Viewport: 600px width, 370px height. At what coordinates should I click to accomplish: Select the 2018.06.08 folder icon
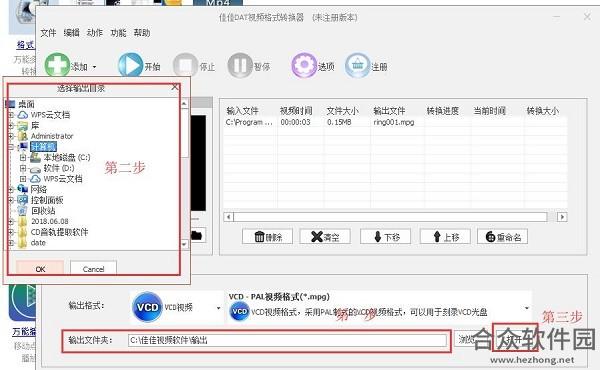[23, 222]
